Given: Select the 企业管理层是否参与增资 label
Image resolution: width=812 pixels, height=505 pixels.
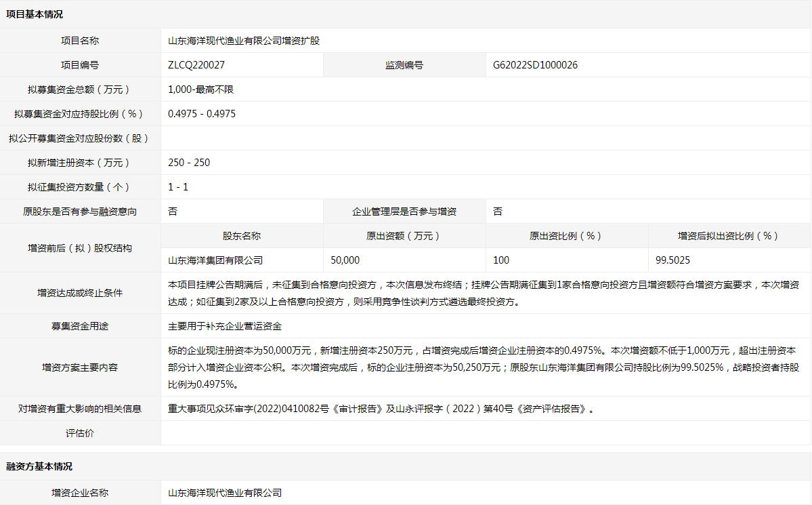Looking at the screenshot, I should click(404, 211).
